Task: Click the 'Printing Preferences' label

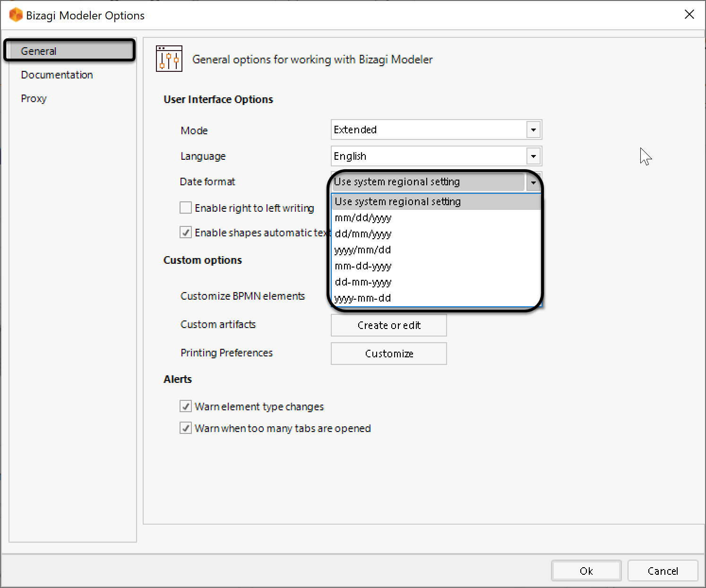Action: tap(227, 353)
